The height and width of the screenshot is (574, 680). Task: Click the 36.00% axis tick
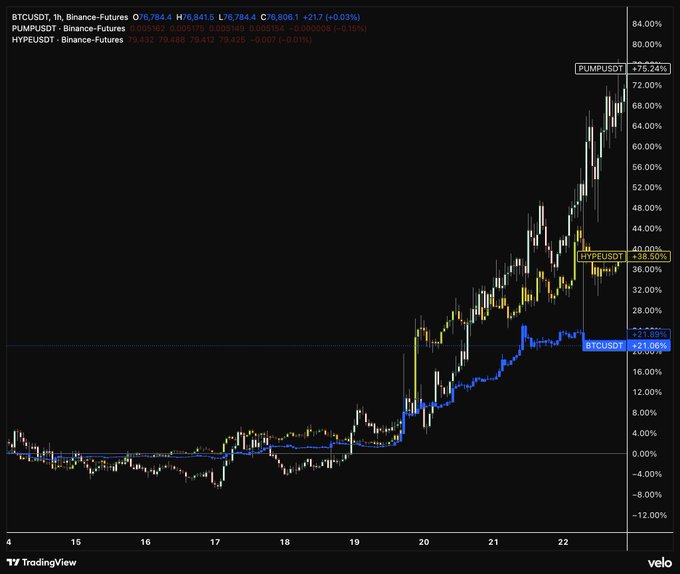point(647,269)
